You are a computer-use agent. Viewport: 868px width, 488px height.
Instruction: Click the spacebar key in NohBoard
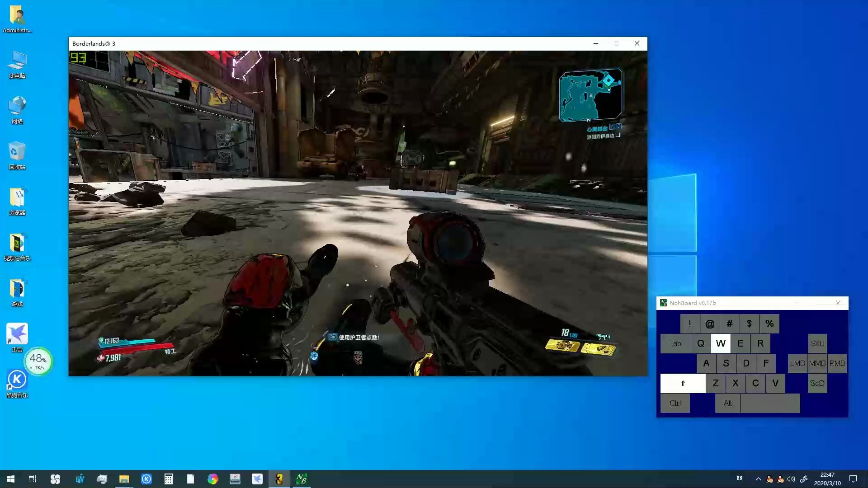pos(770,403)
